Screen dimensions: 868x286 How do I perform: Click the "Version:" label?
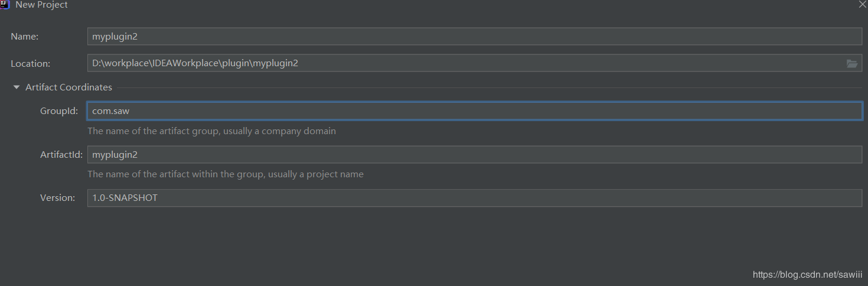[57, 198]
